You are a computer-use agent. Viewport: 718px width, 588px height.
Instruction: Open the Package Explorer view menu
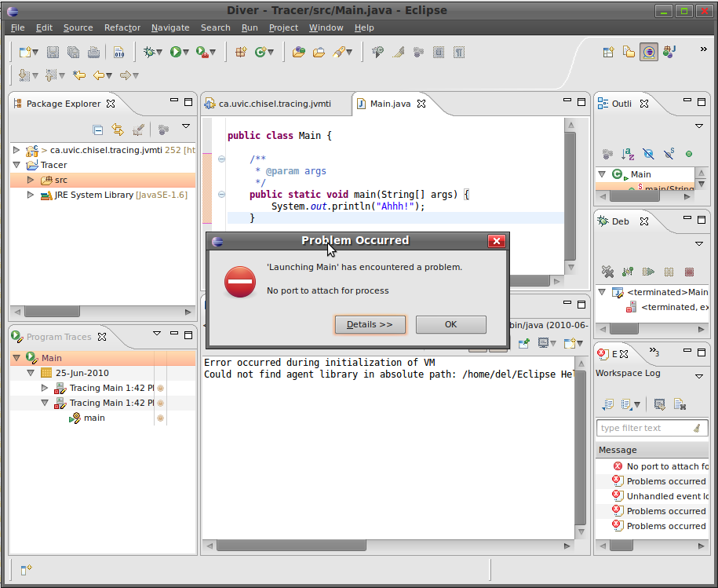point(186,126)
